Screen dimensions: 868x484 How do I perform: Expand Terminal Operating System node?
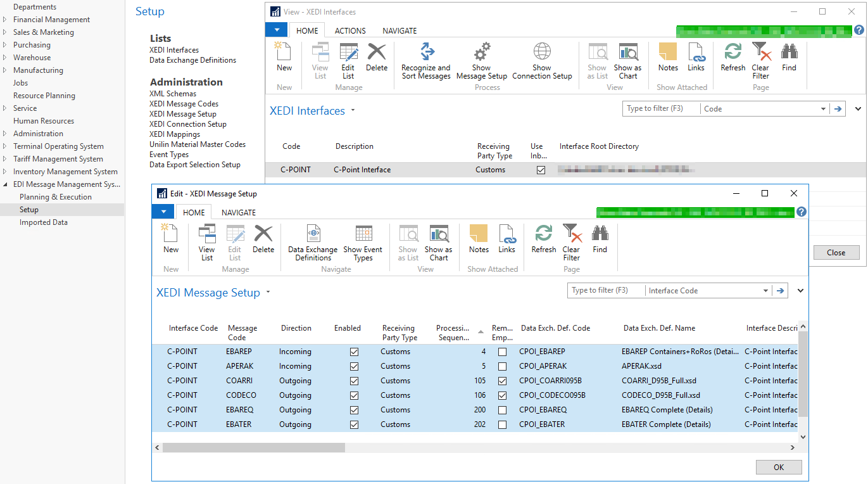point(6,146)
